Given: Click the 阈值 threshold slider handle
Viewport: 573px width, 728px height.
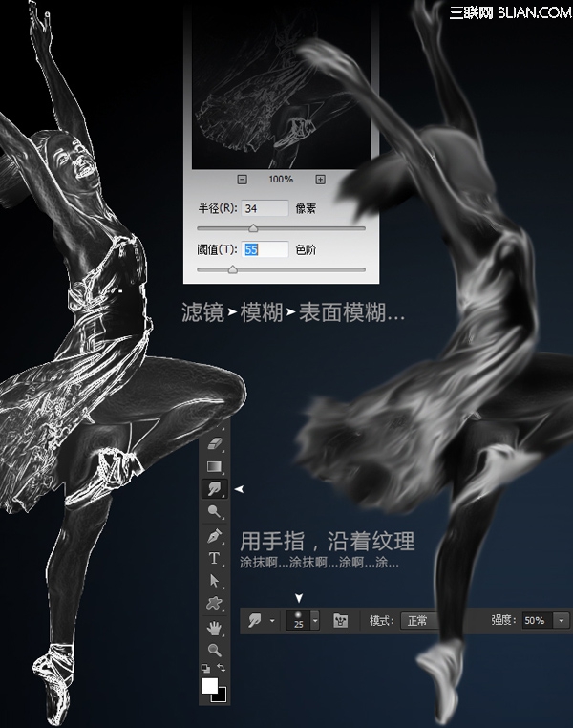Looking at the screenshot, I should [x=232, y=269].
